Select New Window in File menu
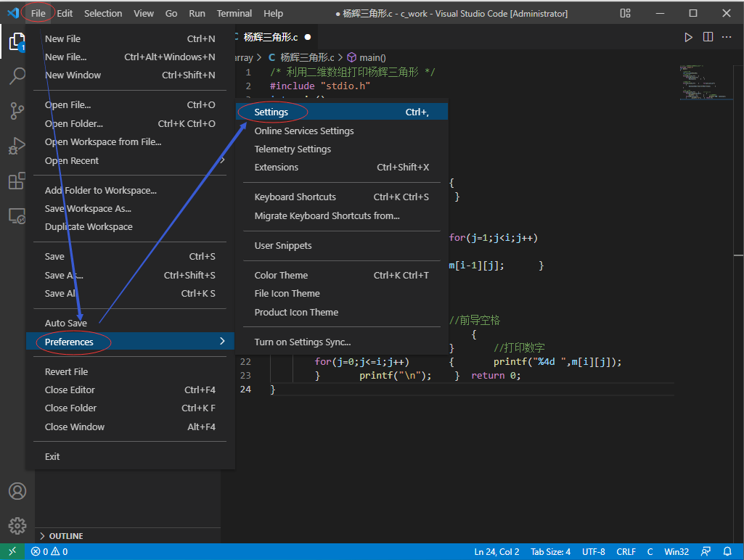Screen dimensions: 744x560 pos(130,75)
